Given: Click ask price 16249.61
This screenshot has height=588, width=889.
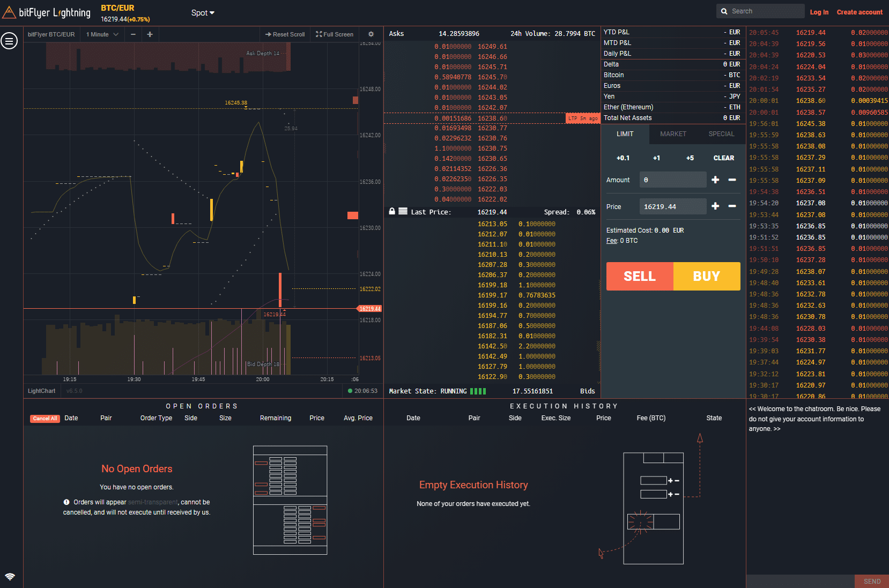Looking at the screenshot, I should [492, 47].
